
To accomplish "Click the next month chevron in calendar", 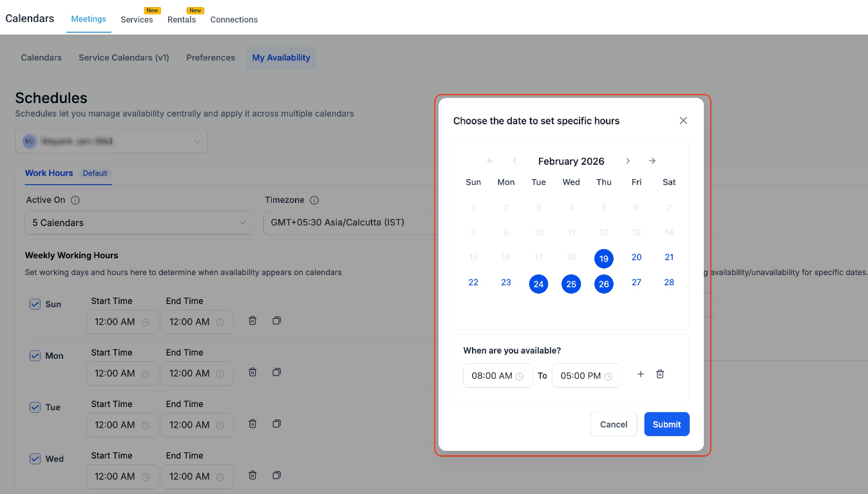I will click(x=628, y=161).
